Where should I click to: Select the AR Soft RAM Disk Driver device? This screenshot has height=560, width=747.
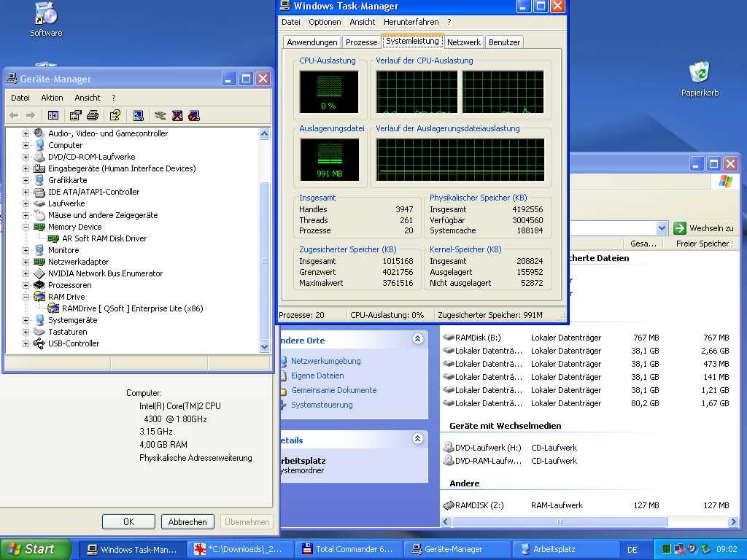[x=104, y=238]
